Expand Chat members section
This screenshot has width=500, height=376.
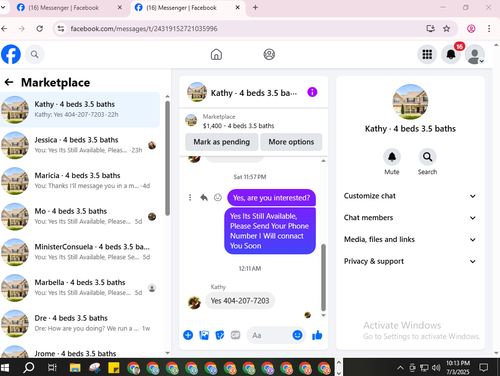pyautogui.click(x=410, y=218)
